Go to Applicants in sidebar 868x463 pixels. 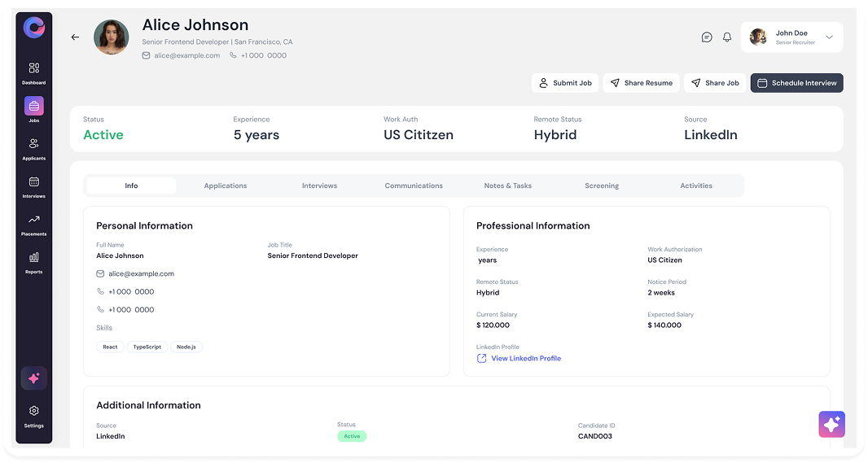(x=33, y=144)
